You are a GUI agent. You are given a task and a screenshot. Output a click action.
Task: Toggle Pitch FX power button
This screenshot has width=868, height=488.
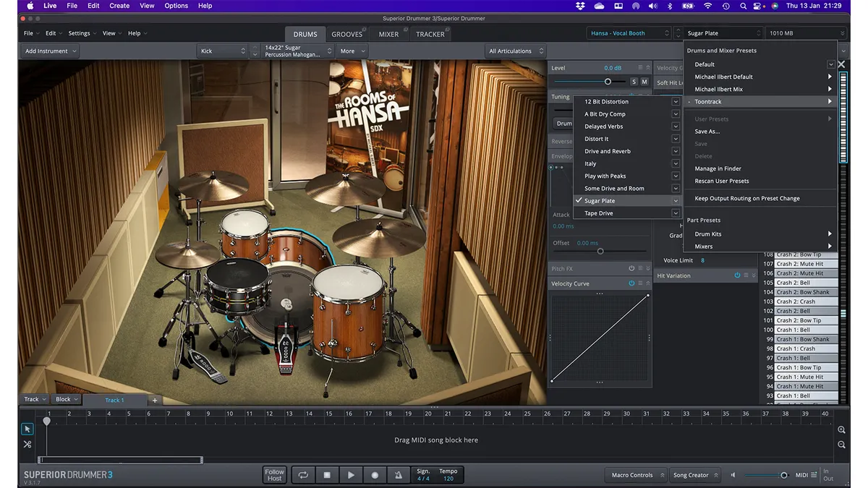tap(631, 269)
